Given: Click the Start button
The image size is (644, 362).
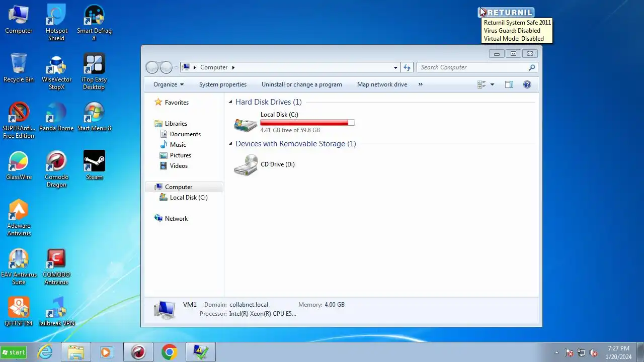Looking at the screenshot, I should [x=14, y=352].
